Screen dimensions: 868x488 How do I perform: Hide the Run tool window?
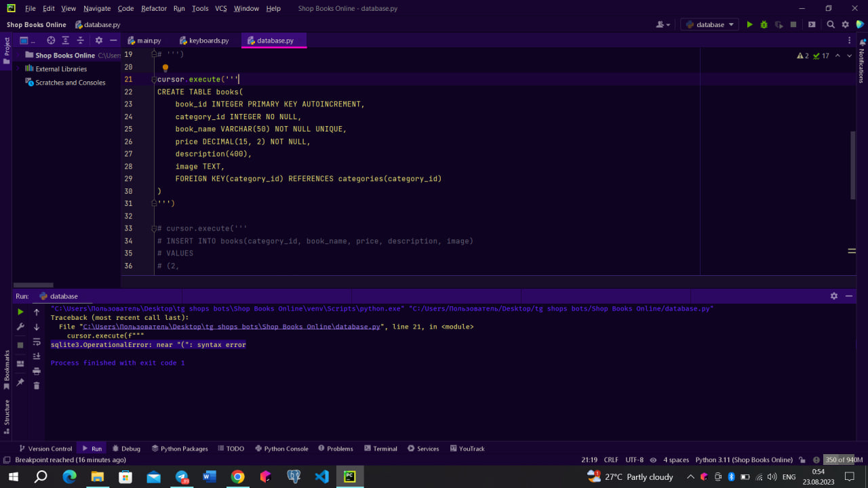tap(850, 296)
